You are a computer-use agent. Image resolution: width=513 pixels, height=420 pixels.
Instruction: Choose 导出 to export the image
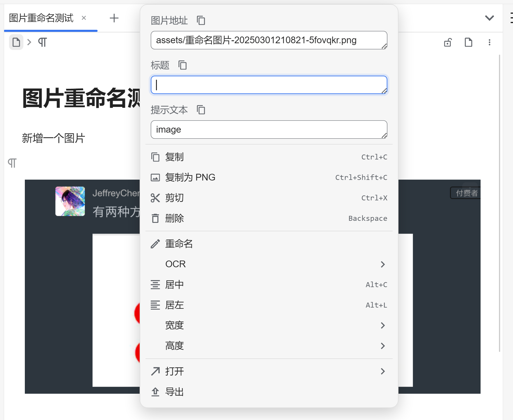pos(269,392)
